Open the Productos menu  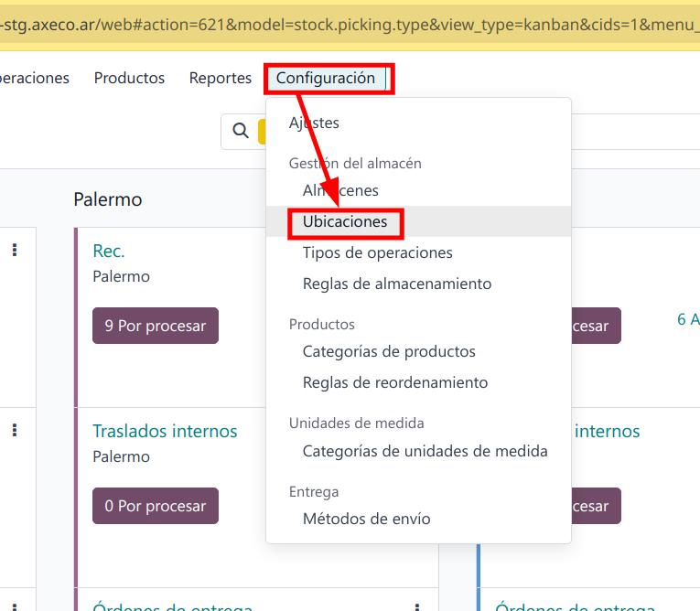[129, 79]
